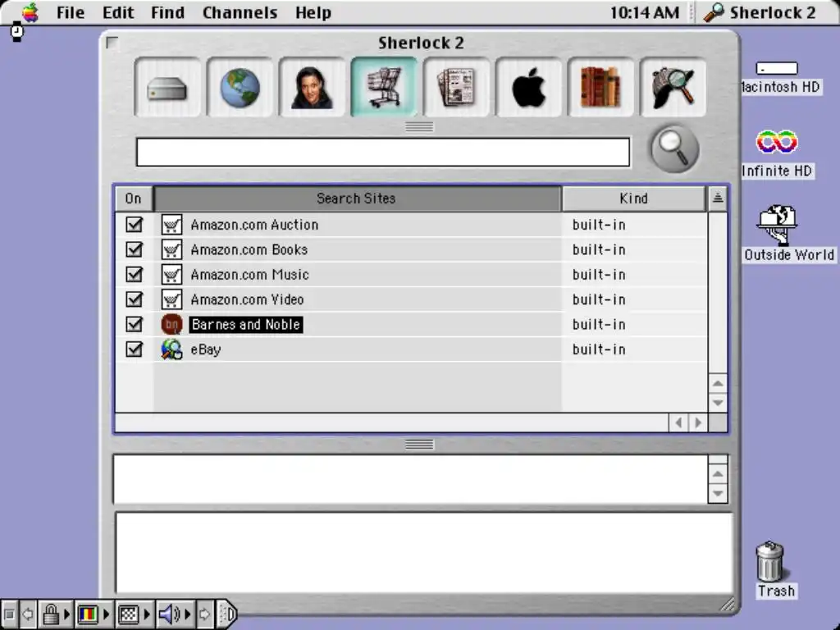Click the Control Strip close box
The height and width of the screenshot is (630, 840).
tap(9, 614)
